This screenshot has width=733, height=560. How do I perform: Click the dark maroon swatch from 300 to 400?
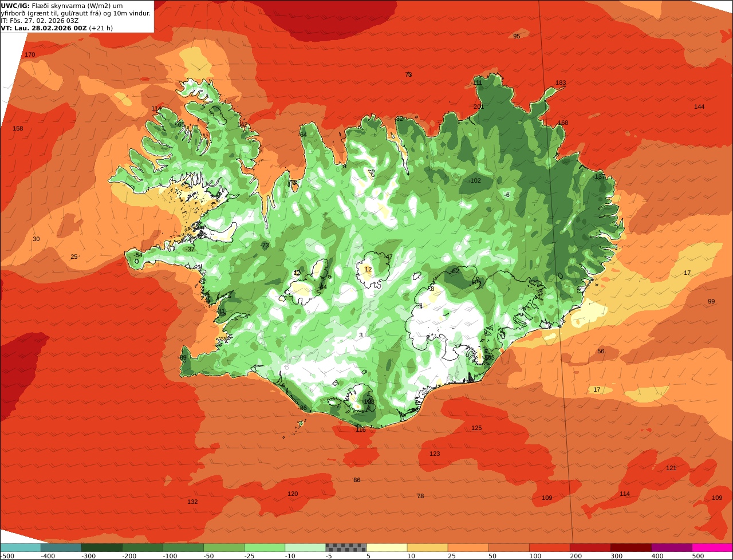(631, 547)
